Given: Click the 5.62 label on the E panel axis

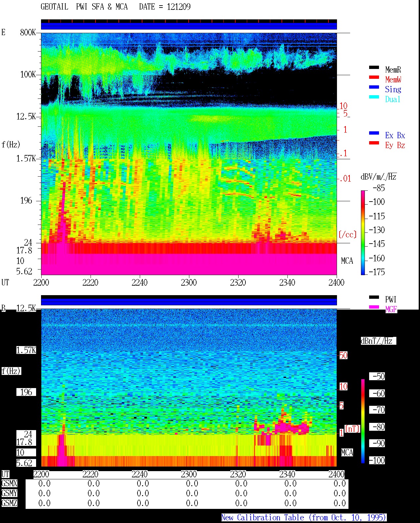Looking at the screenshot, I should point(24,272).
